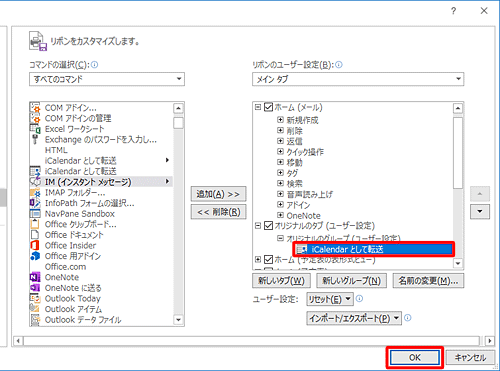Toggle the ホーム (予定表) tab checkbox

pos(269,259)
